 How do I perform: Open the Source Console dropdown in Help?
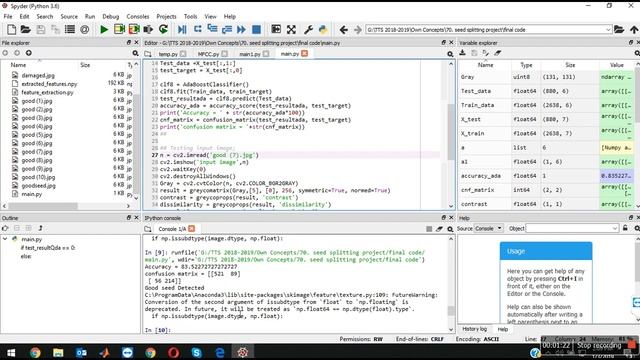489,229
